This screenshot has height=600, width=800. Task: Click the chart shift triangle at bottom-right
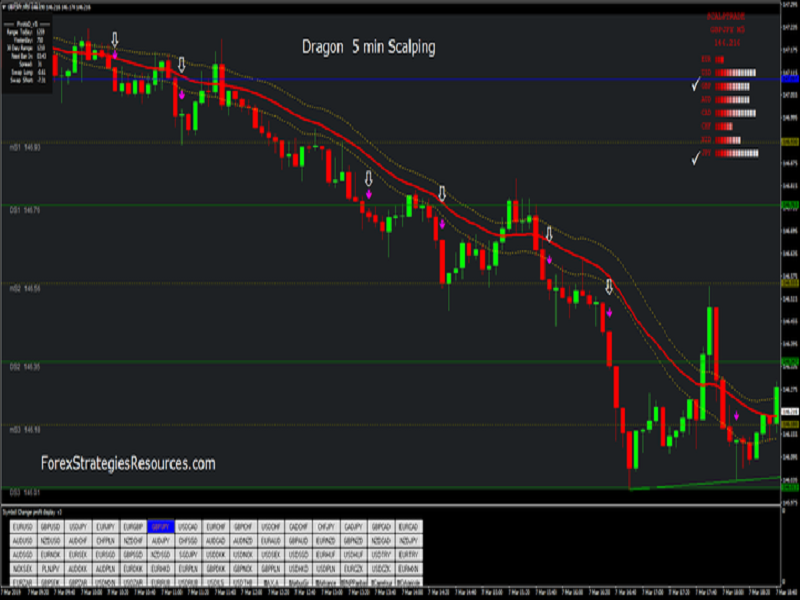point(785,581)
